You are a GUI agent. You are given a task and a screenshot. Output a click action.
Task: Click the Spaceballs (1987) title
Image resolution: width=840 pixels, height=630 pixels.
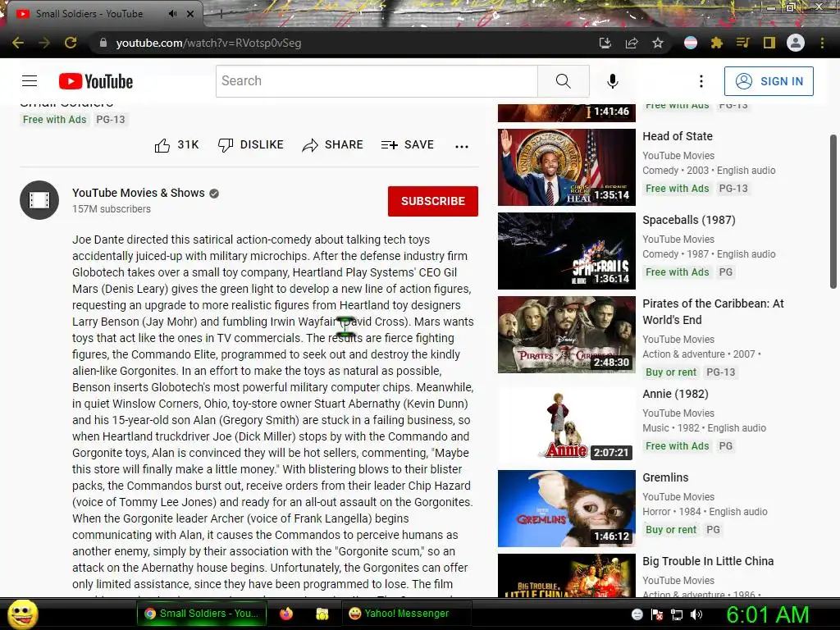pyautogui.click(x=689, y=220)
